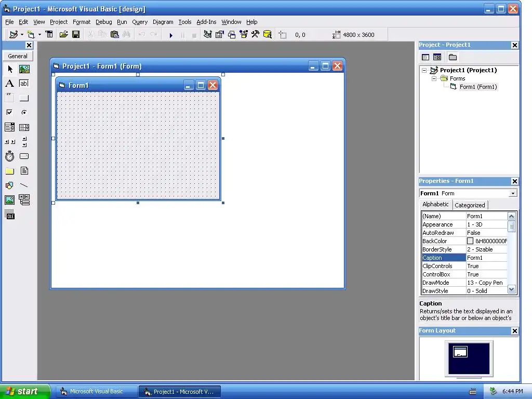Click Add Standard EXE Project toolbar icon
Viewport: 532px width, 399px height.
coord(14,35)
